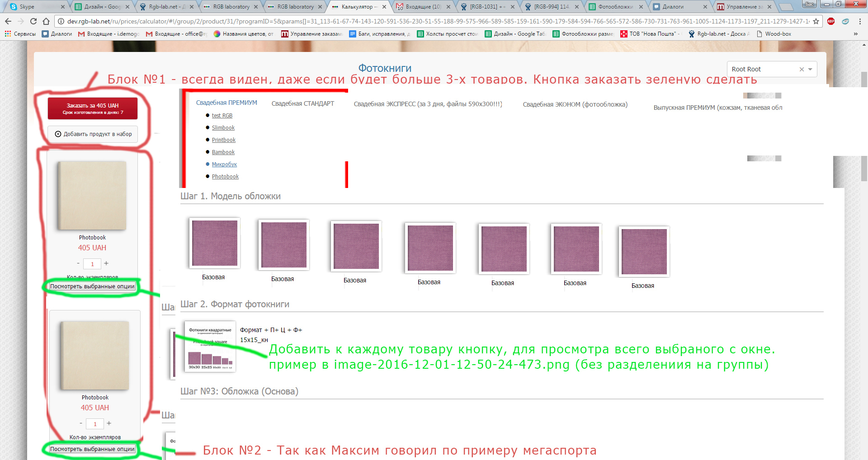Pick the first purple Базовая cover swatch
The width and height of the screenshot is (868, 460).
pos(215,243)
